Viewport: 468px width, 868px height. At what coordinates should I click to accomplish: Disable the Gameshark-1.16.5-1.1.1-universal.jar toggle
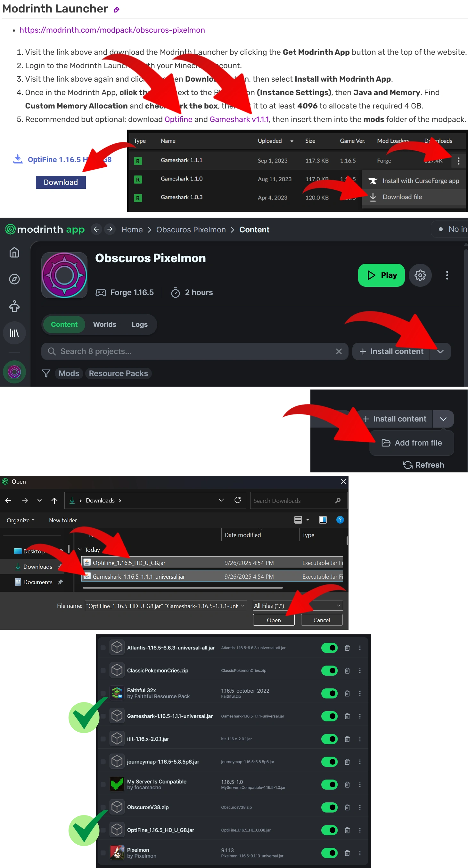pos(329,716)
